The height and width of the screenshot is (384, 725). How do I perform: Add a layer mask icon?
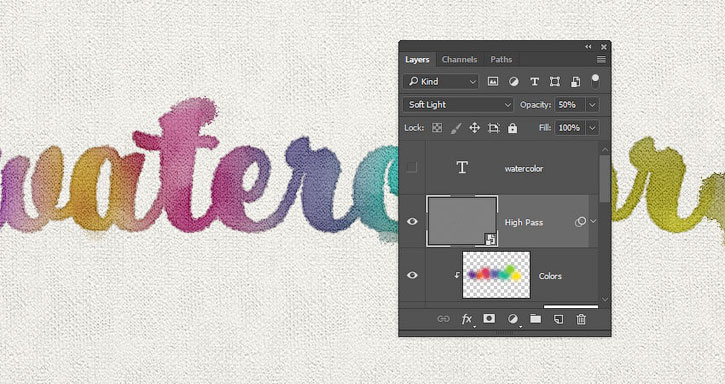click(489, 318)
